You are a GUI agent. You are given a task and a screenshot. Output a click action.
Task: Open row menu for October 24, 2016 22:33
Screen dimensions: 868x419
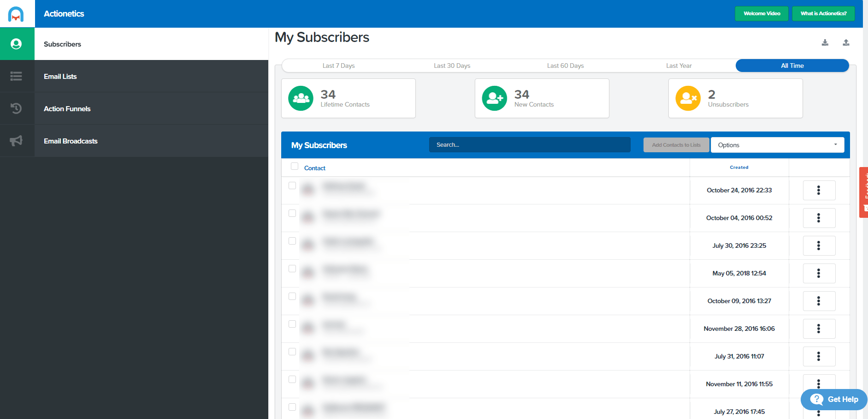click(819, 190)
